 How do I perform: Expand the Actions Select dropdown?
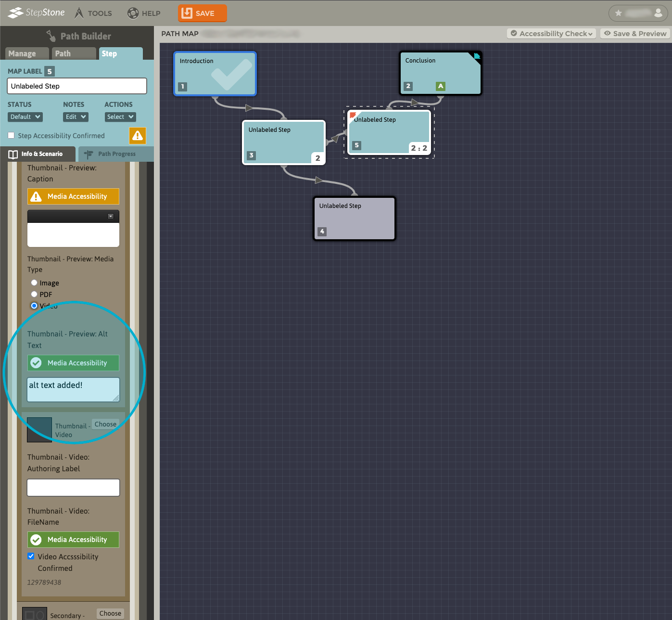click(120, 117)
